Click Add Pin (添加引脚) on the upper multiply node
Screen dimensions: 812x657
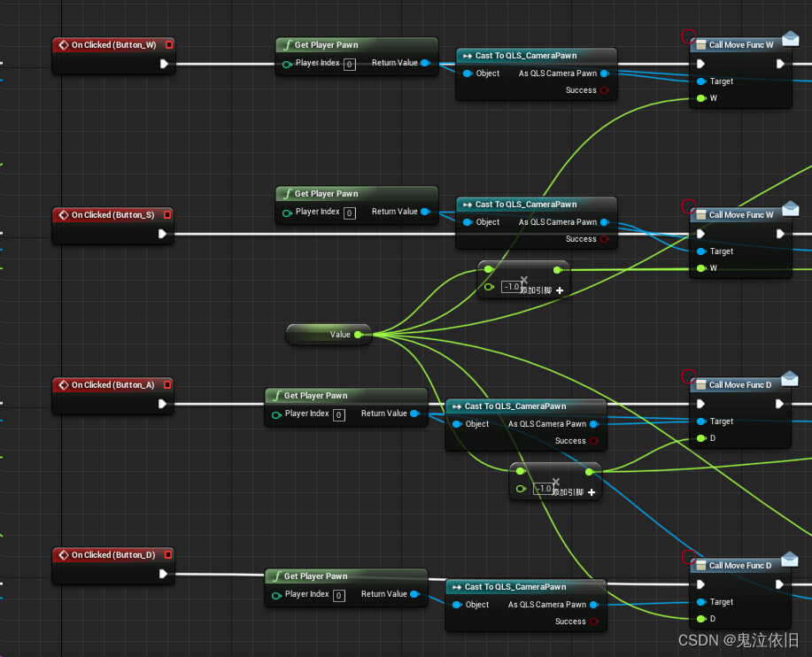[x=559, y=291]
